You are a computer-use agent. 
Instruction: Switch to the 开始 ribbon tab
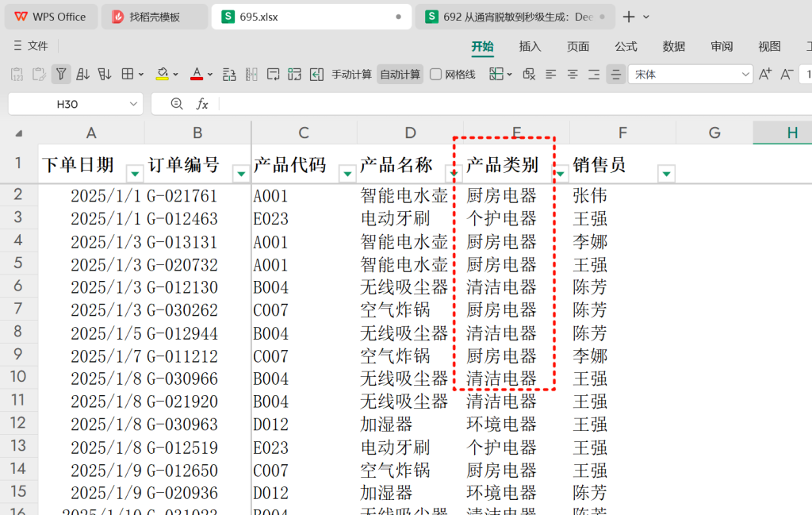tap(483, 47)
